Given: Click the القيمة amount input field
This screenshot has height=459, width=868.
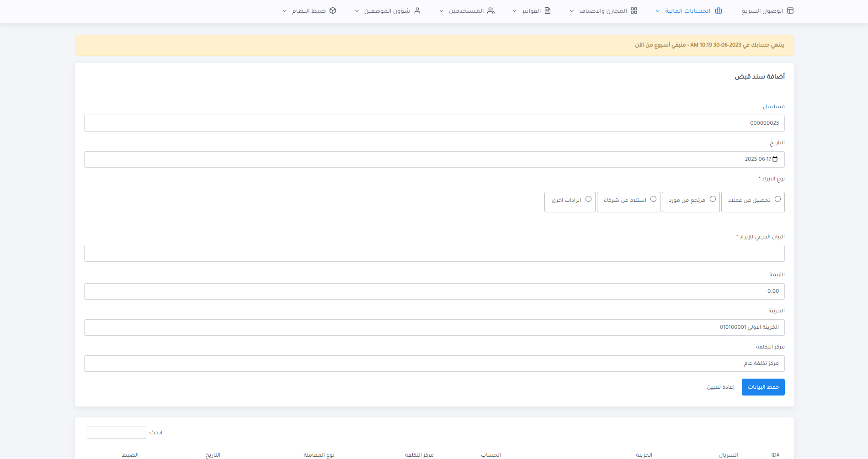Looking at the screenshot, I should click(x=434, y=291).
